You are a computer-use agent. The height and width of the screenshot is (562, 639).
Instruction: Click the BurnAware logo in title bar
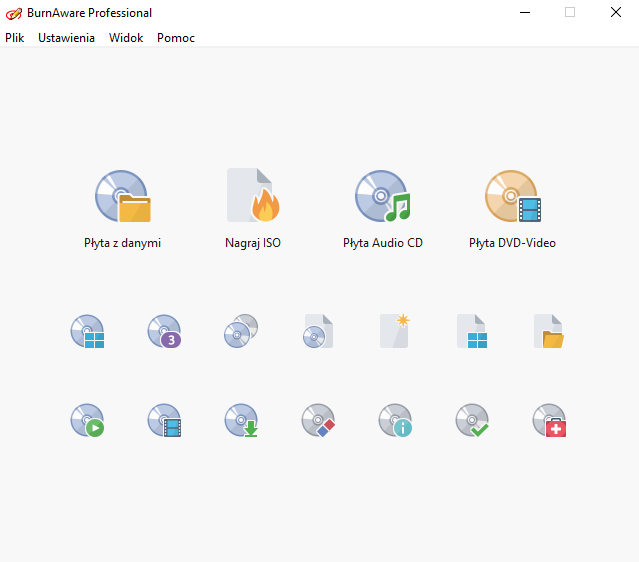(14, 13)
